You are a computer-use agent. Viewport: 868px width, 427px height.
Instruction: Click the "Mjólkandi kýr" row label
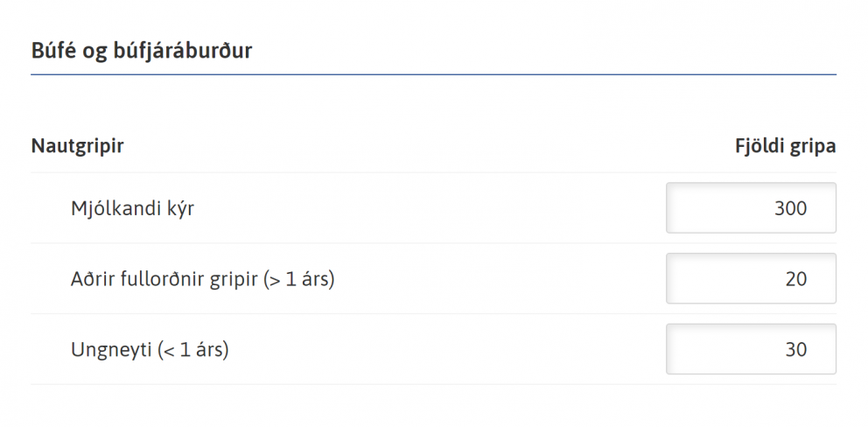pos(132,209)
